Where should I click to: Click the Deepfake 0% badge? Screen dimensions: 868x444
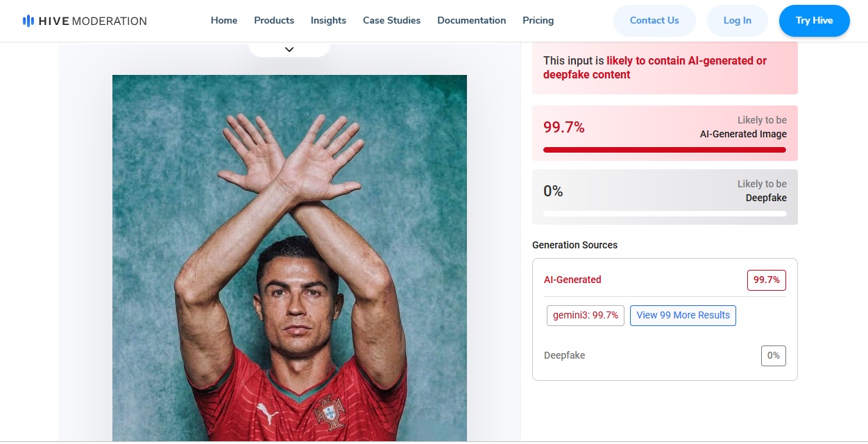click(x=774, y=355)
